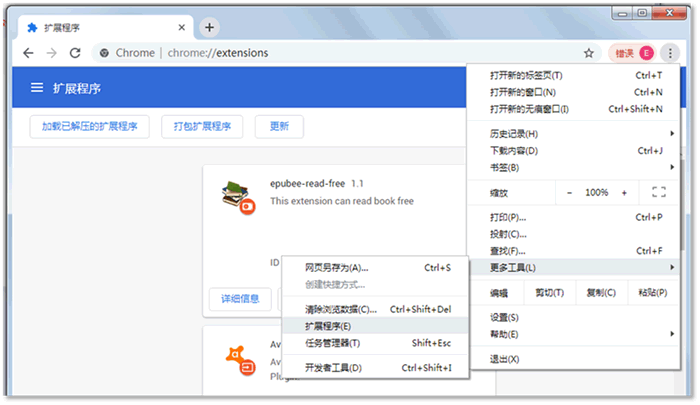Image resolution: width=700 pixels, height=405 pixels.
Task: Click 加载已解压的扩展程序 button
Action: 89,126
